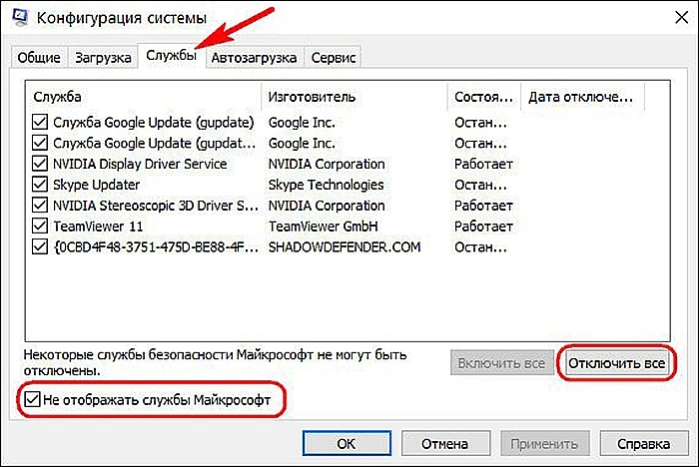Viewport: 699px width, 467px height.
Task: Click Остан... status in Skype Updater row
Action: tap(481, 184)
